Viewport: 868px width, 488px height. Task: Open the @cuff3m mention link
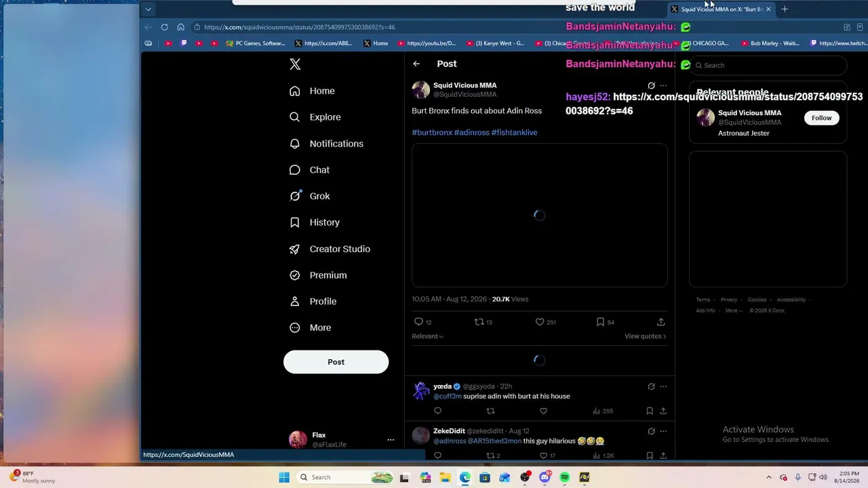(448, 396)
